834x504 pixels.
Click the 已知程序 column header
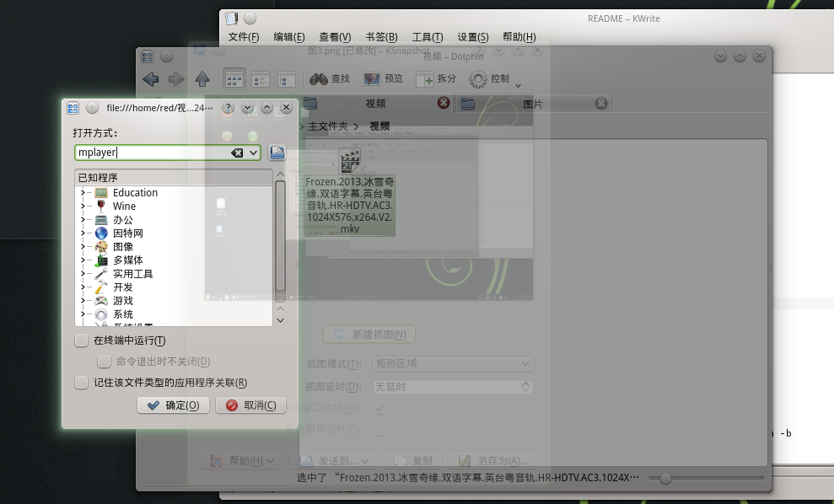[x=174, y=178]
